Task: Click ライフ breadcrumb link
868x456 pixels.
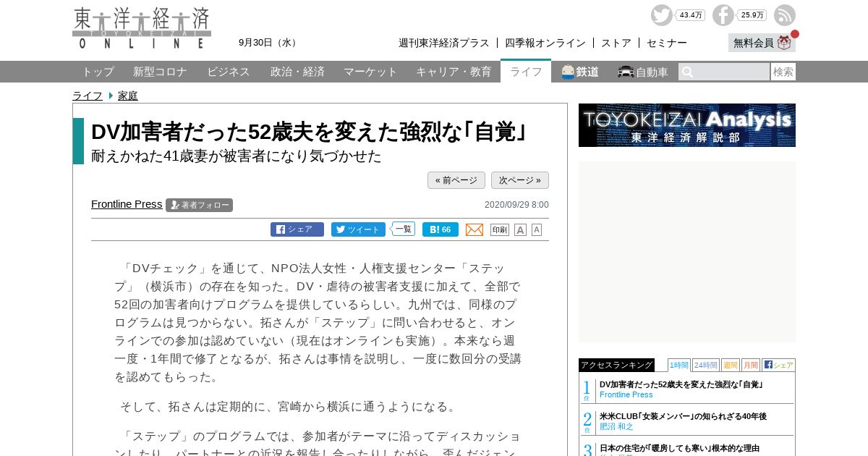Action: pos(88,96)
